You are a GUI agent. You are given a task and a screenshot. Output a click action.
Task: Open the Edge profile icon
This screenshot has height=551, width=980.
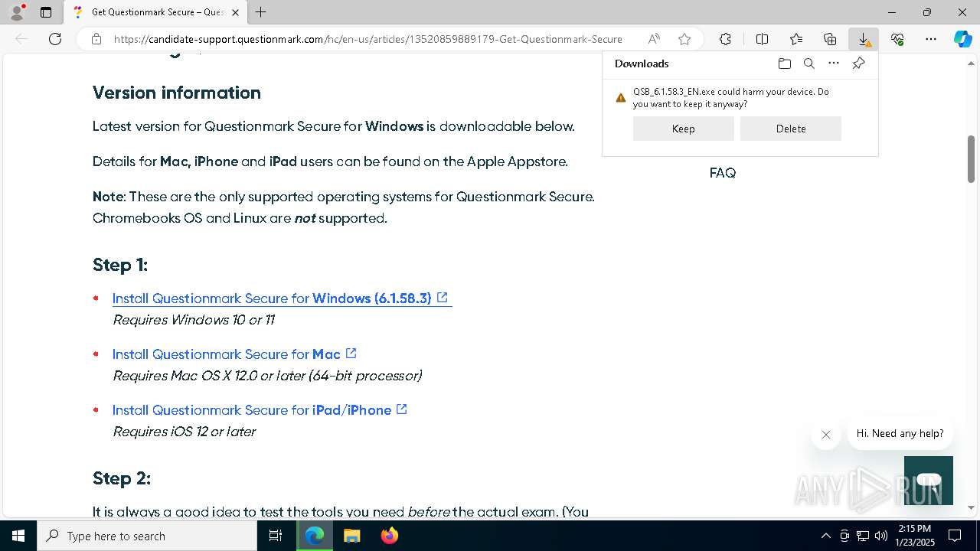pyautogui.click(x=17, y=12)
